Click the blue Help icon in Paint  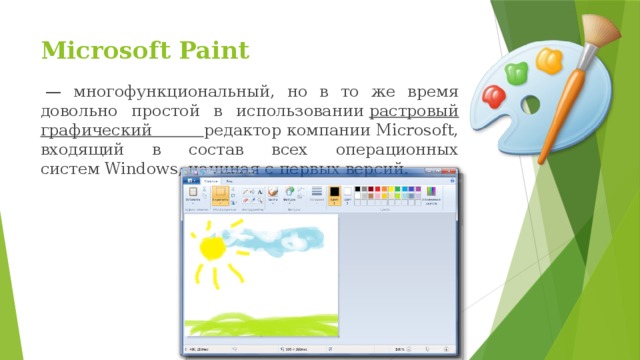(452, 181)
